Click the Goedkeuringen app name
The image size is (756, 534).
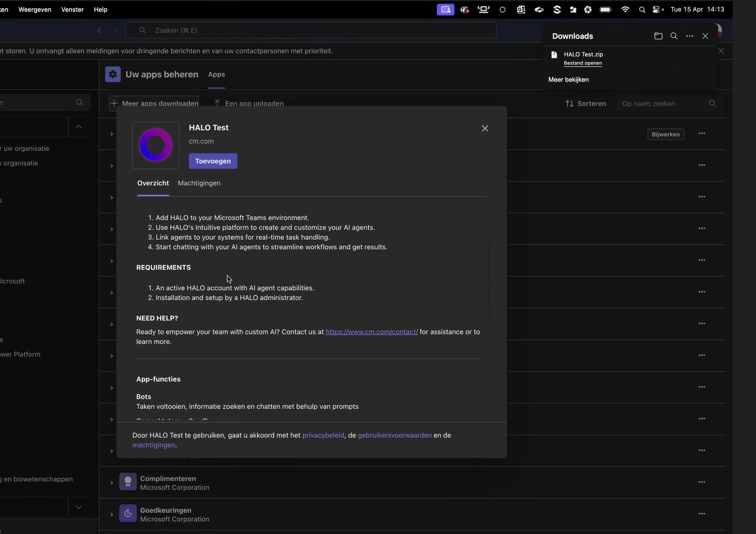(166, 510)
